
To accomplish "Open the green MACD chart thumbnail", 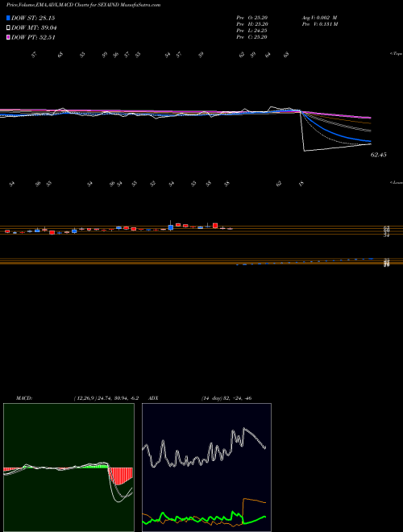I will tap(69, 468).
